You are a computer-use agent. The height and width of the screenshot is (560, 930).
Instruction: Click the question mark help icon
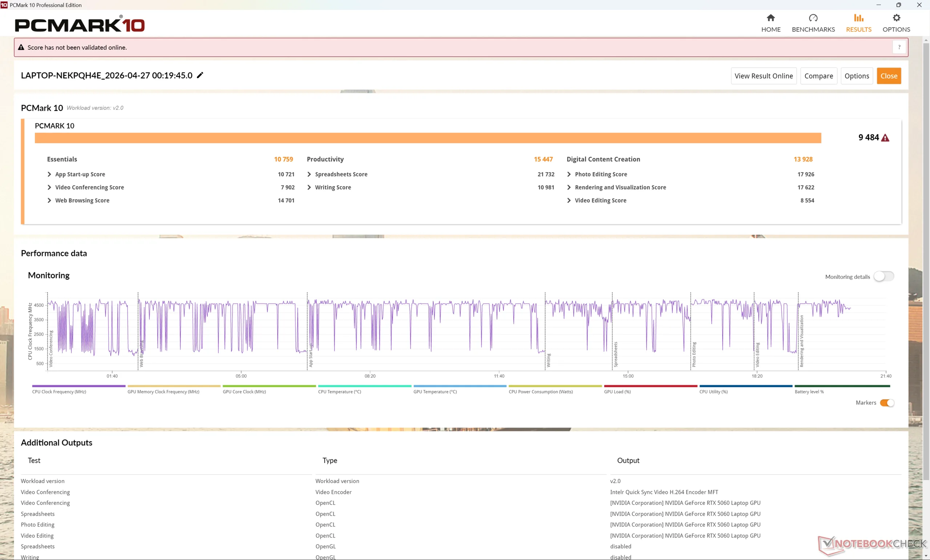(899, 47)
